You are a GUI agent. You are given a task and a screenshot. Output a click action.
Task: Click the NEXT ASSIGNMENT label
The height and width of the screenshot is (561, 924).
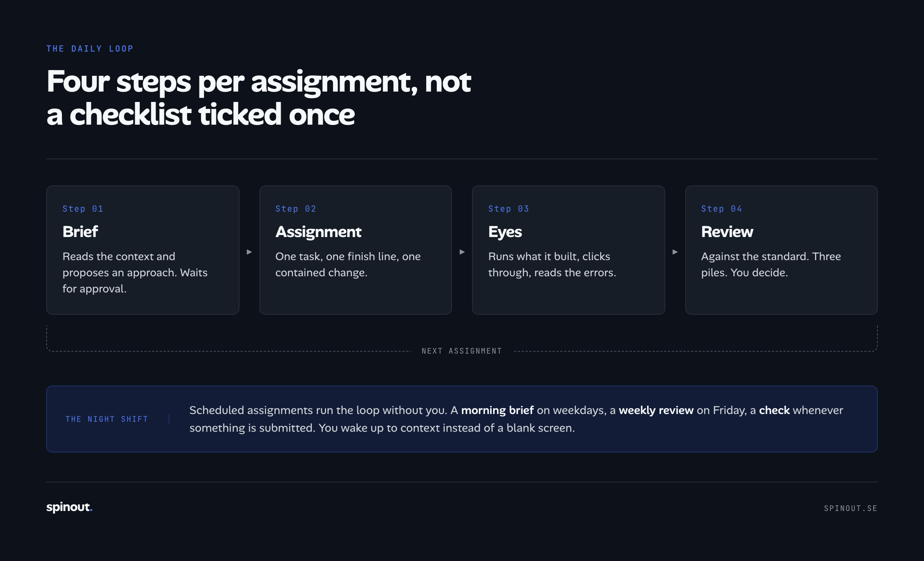pos(462,351)
